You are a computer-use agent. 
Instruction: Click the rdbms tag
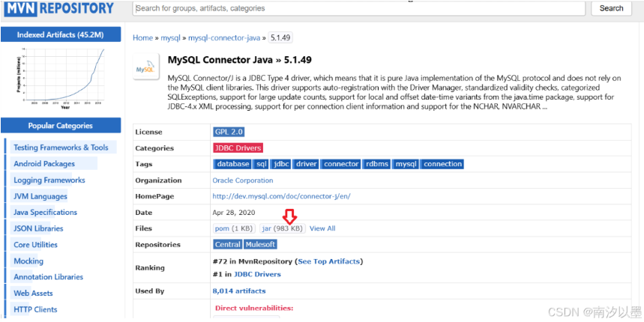pyautogui.click(x=377, y=164)
